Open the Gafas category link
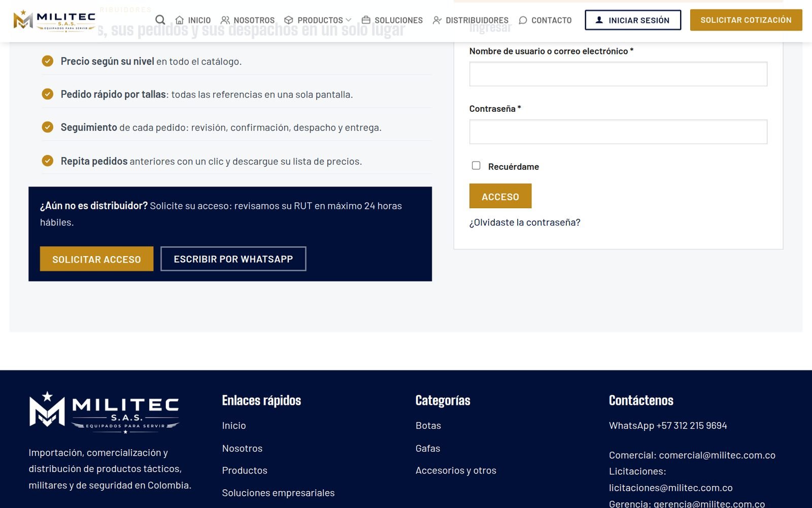Viewport: 812px width, 508px height. (x=428, y=449)
